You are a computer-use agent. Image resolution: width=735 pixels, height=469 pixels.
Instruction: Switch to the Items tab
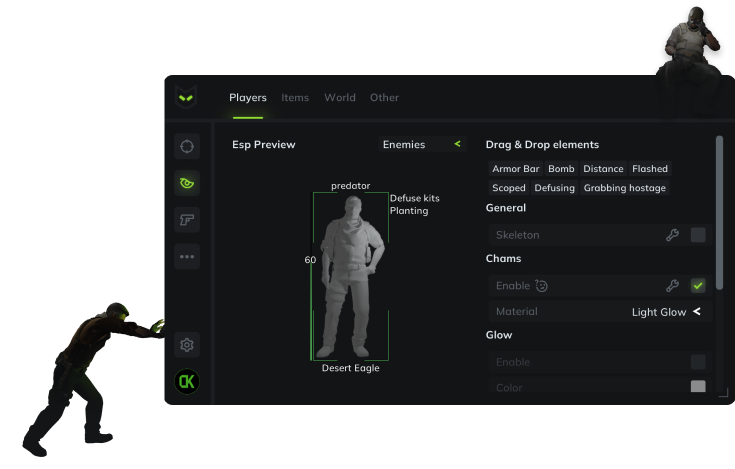[295, 97]
